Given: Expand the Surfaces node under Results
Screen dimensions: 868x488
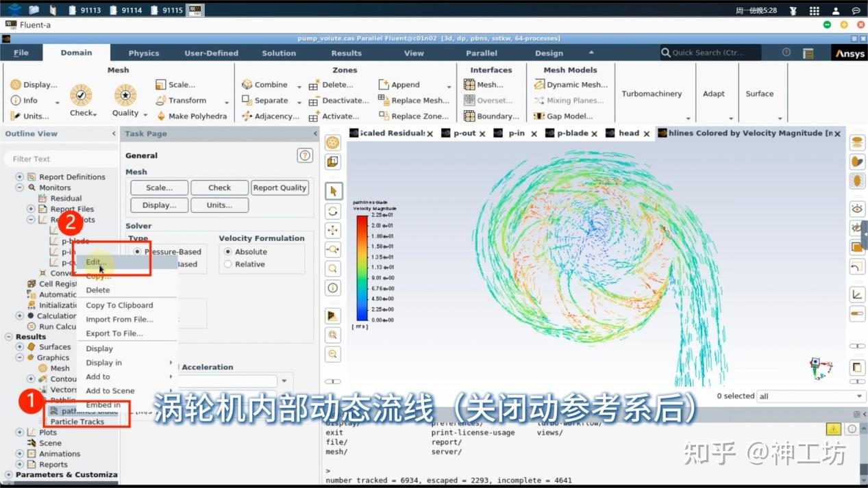Looking at the screenshot, I should [x=20, y=347].
